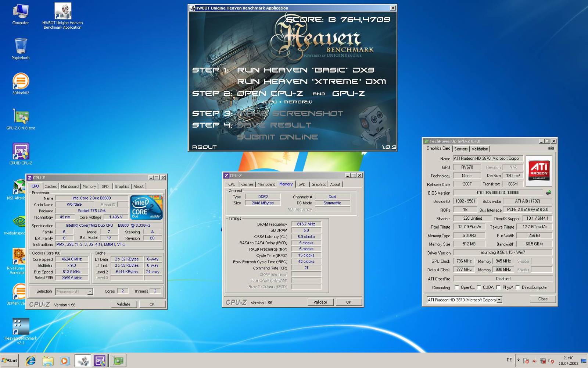
Task: Click Validate in the memory CPU-Z window
Action: (320, 302)
